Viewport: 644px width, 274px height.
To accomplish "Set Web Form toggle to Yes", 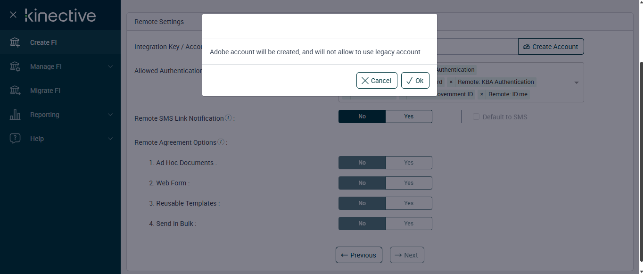I will click(408, 183).
